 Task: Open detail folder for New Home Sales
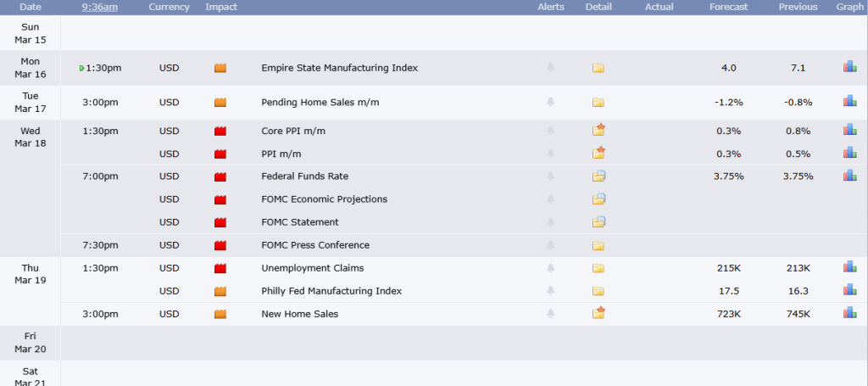(598, 313)
